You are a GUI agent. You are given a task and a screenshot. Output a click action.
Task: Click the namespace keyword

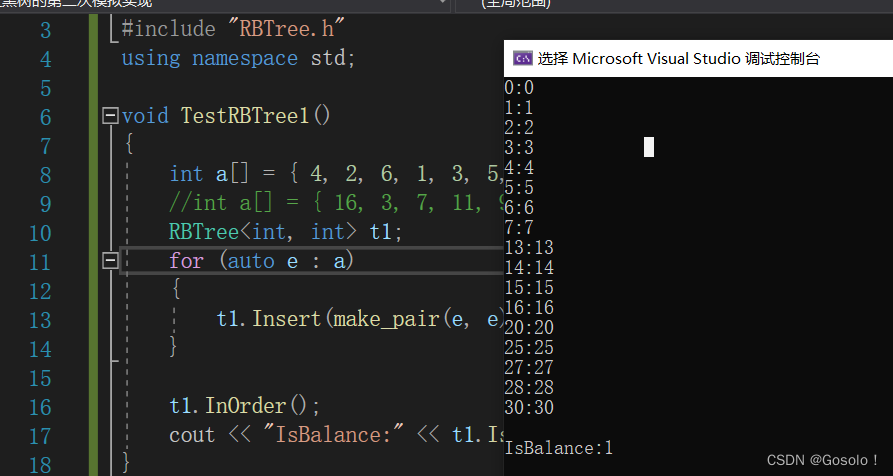click(244, 58)
